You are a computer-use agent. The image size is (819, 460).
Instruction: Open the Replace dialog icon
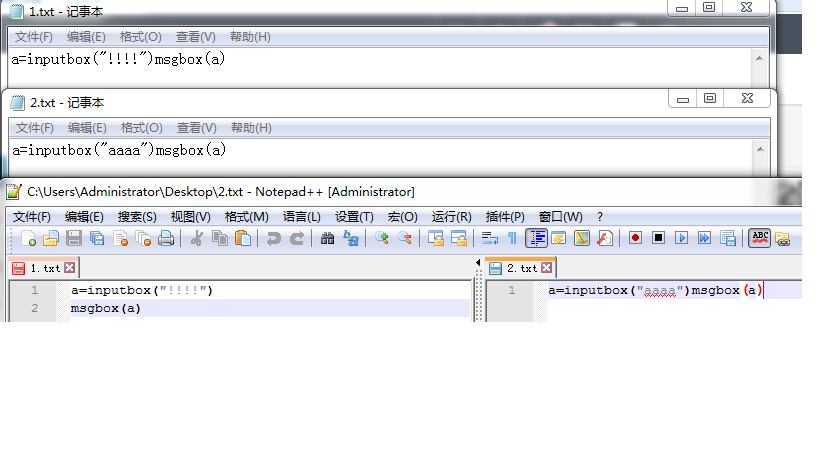(350, 239)
